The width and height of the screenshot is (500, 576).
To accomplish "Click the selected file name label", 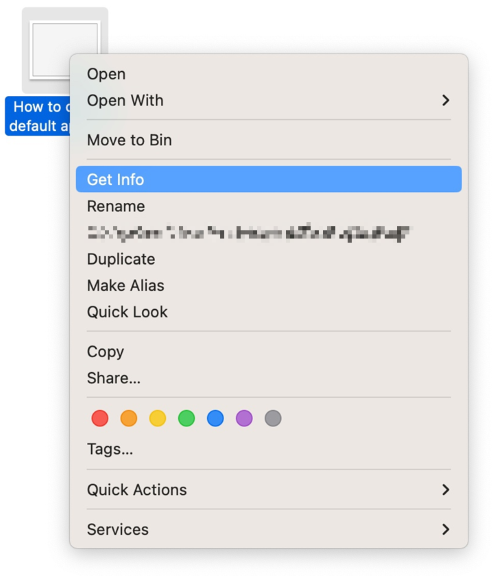I will coord(37,116).
